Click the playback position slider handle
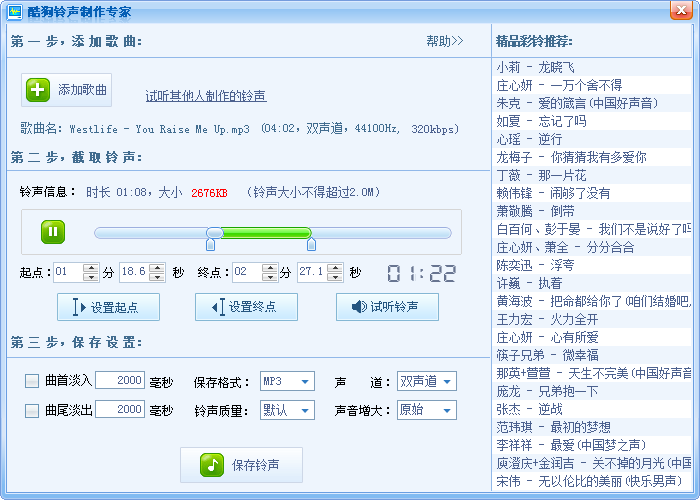Viewport: 700px width, 500px height. pyautogui.click(x=215, y=233)
